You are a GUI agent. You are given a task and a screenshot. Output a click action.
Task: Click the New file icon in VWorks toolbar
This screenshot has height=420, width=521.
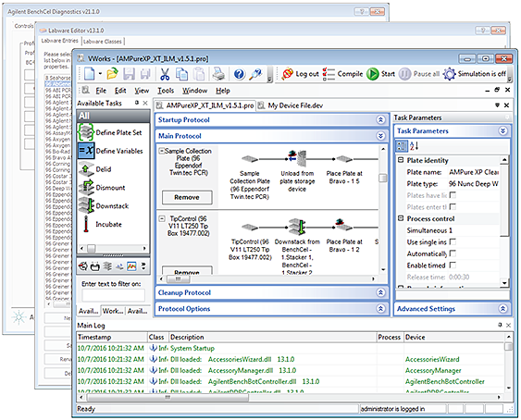(x=90, y=74)
